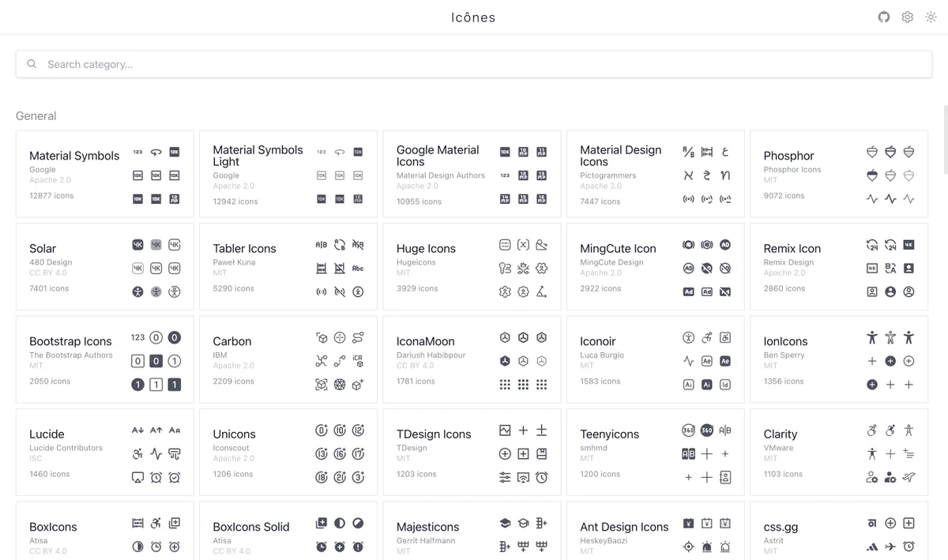Click the 123 icon in Material Symbols
Image resolution: width=948 pixels, height=560 pixels.
tap(137, 152)
